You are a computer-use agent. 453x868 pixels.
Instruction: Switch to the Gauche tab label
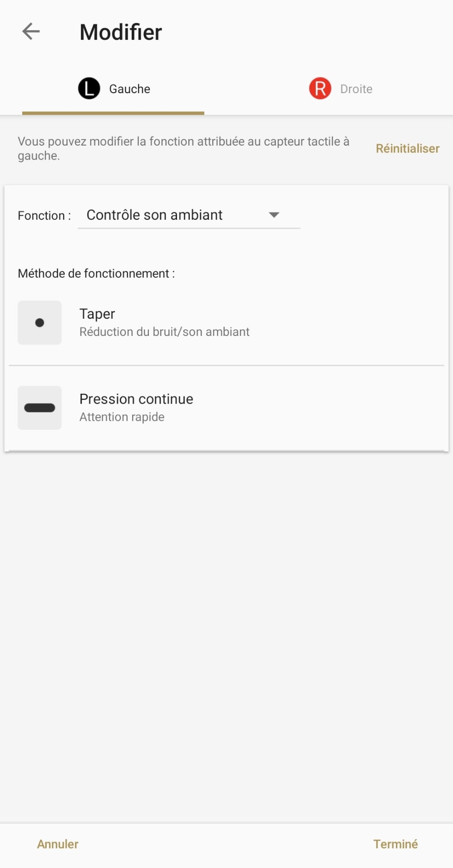[x=129, y=89]
